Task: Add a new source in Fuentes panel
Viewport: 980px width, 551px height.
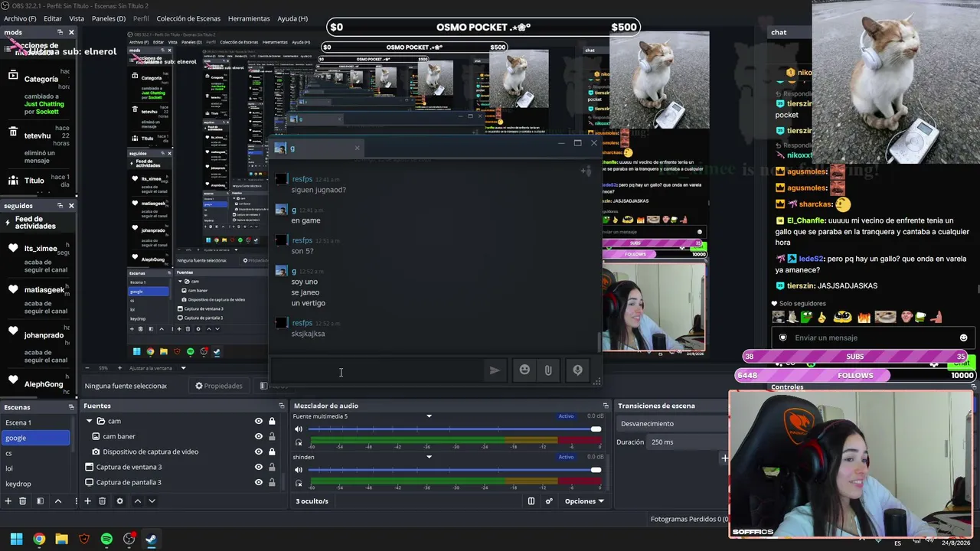Action: tap(87, 501)
